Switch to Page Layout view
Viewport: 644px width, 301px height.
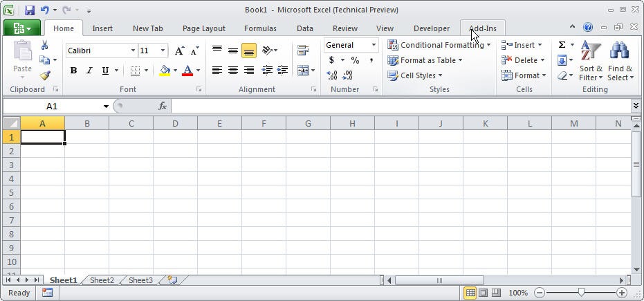click(x=484, y=293)
